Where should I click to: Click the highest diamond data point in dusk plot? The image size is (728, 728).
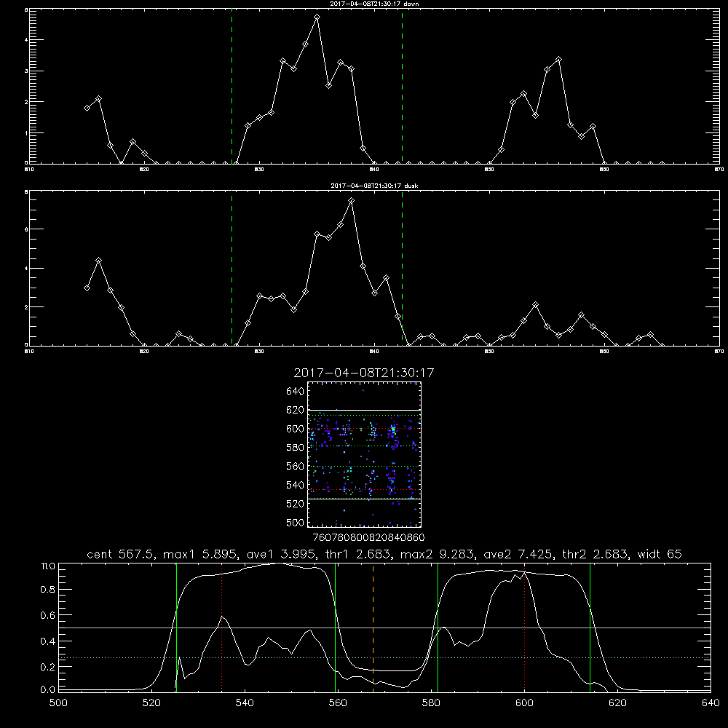point(352,201)
